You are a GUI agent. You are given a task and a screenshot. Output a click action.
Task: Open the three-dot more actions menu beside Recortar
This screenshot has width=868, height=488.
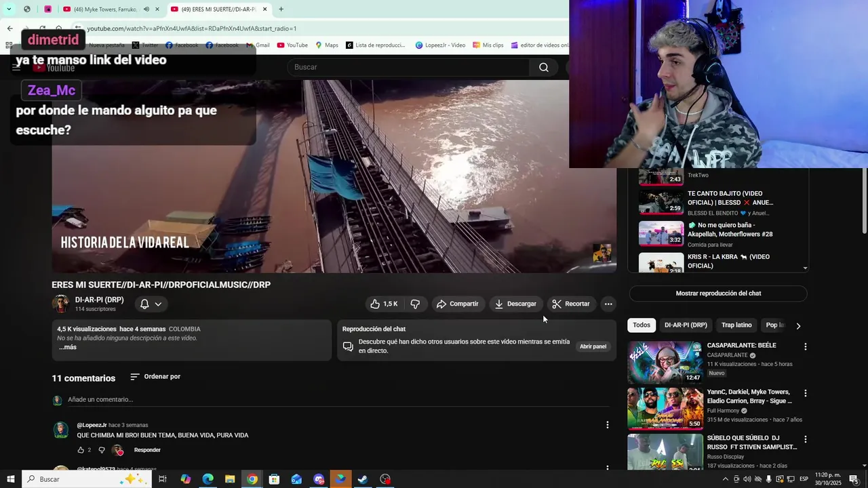tap(608, 304)
